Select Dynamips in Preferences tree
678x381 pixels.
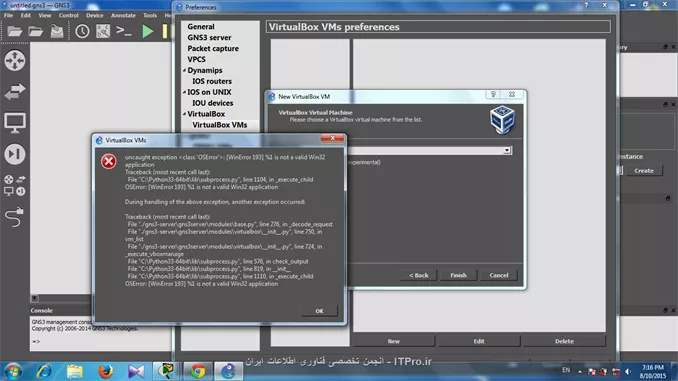click(205, 70)
